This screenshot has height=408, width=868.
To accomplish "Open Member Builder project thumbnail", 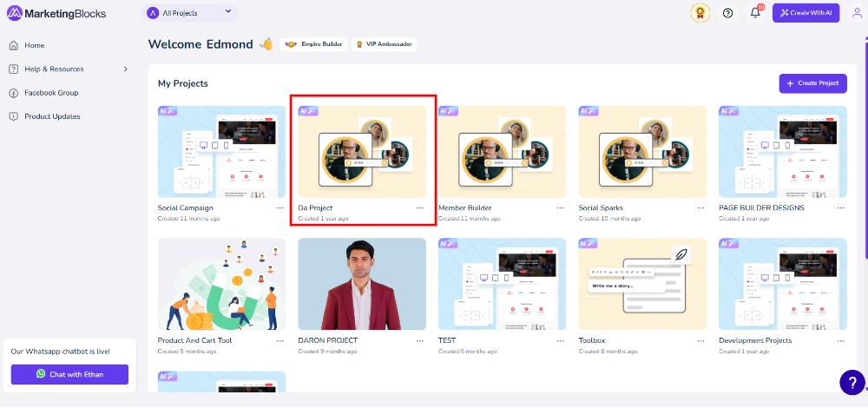I will (502, 152).
